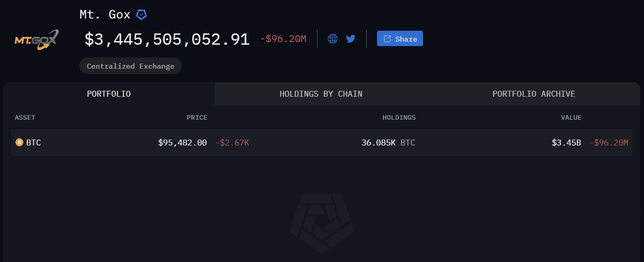644x262 pixels.
Task: Sort by the PRICE column header
Action: click(x=197, y=117)
